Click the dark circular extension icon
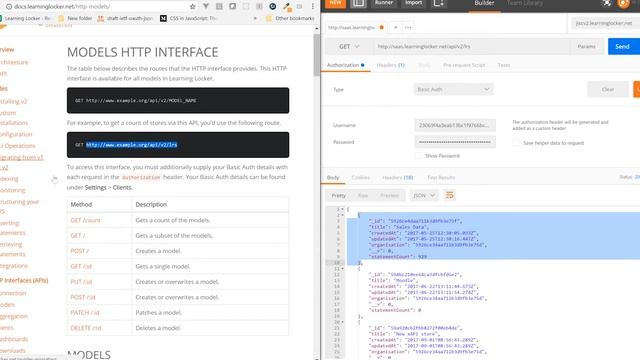This screenshot has width=640, height=360. 273,6
